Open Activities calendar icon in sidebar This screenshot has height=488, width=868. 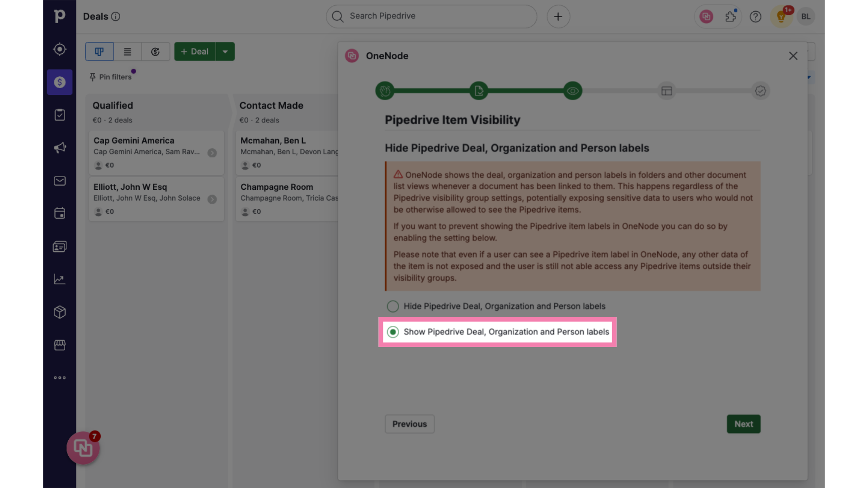[60, 213]
